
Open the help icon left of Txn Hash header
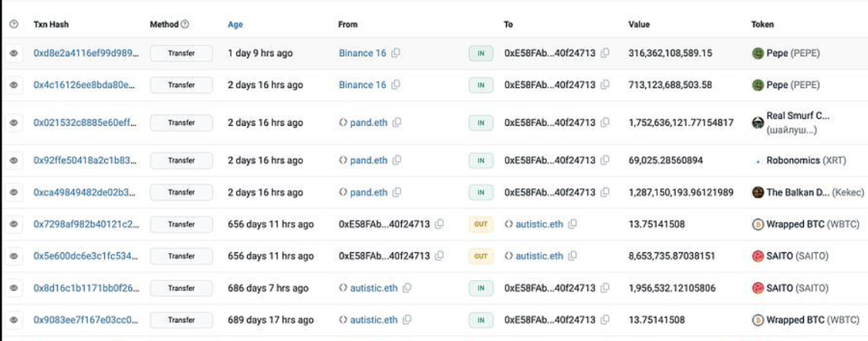14,25
